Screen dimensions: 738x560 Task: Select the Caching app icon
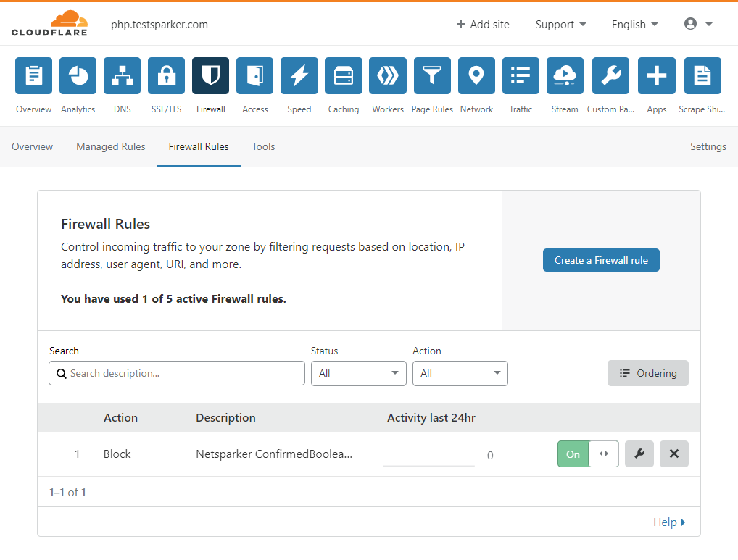point(343,75)
